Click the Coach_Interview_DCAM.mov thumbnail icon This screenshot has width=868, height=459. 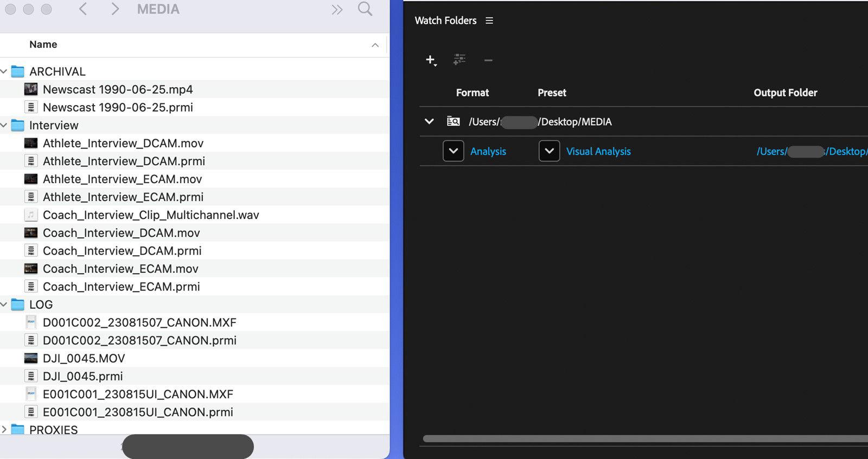pyautogui.click(x=31, y=232)
